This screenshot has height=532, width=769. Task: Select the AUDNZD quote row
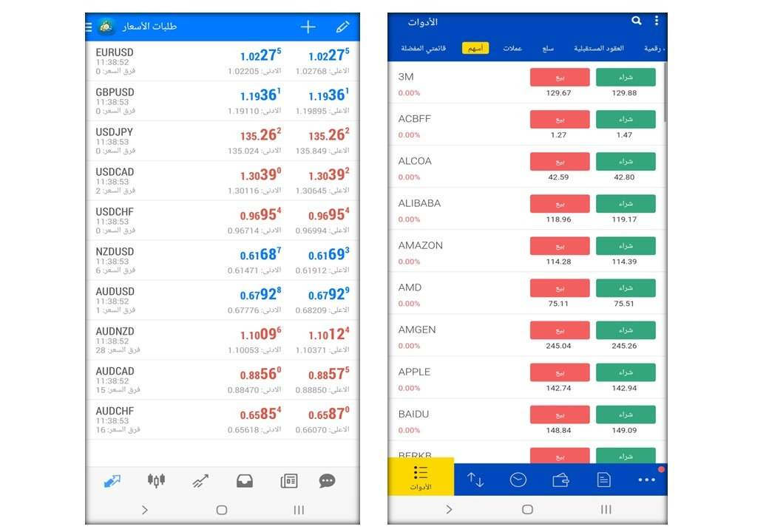click(223, 340)
